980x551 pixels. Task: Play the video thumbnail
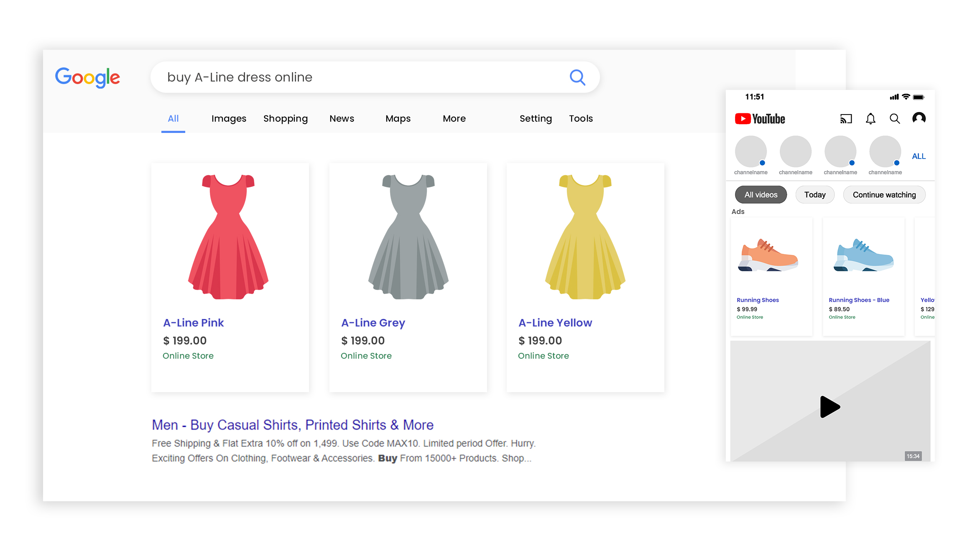tap(830, 407)
